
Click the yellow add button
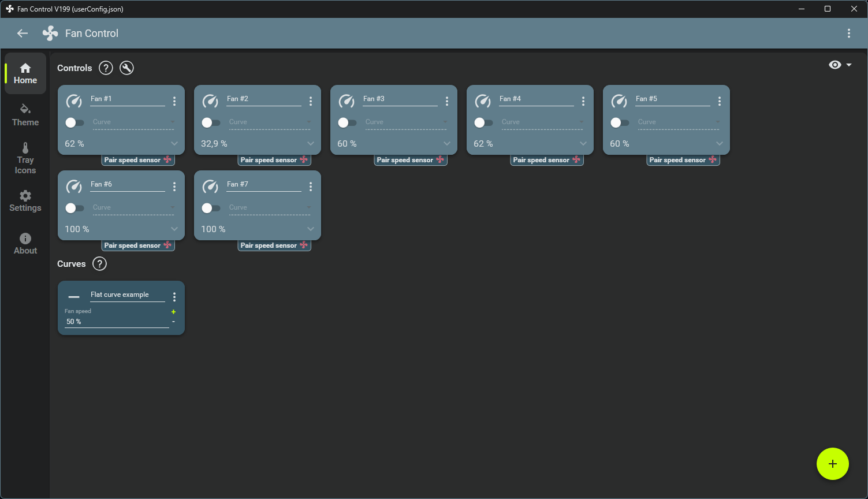coord(833,464)
